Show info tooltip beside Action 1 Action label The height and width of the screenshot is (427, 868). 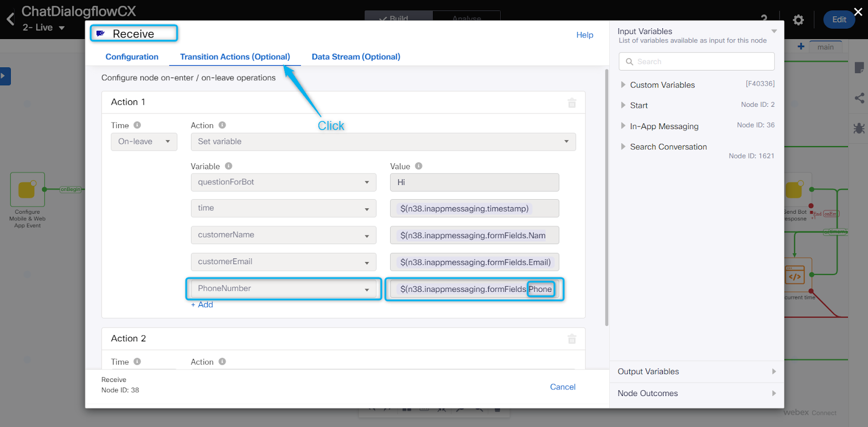click(x=222, y=125)
